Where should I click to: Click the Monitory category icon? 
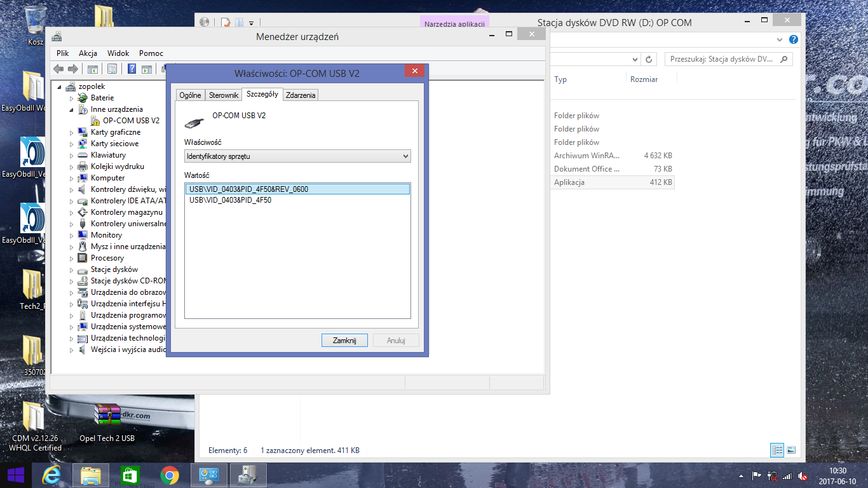83,235
